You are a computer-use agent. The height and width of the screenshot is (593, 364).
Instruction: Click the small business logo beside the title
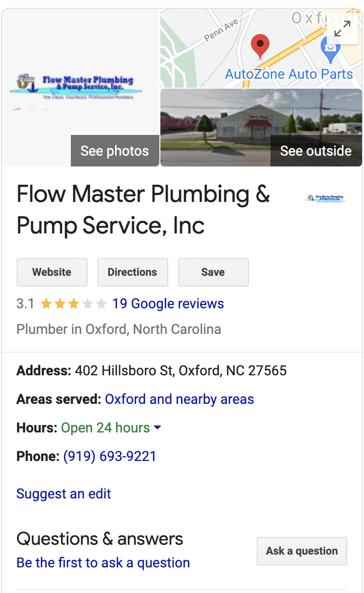coord(326,198)
